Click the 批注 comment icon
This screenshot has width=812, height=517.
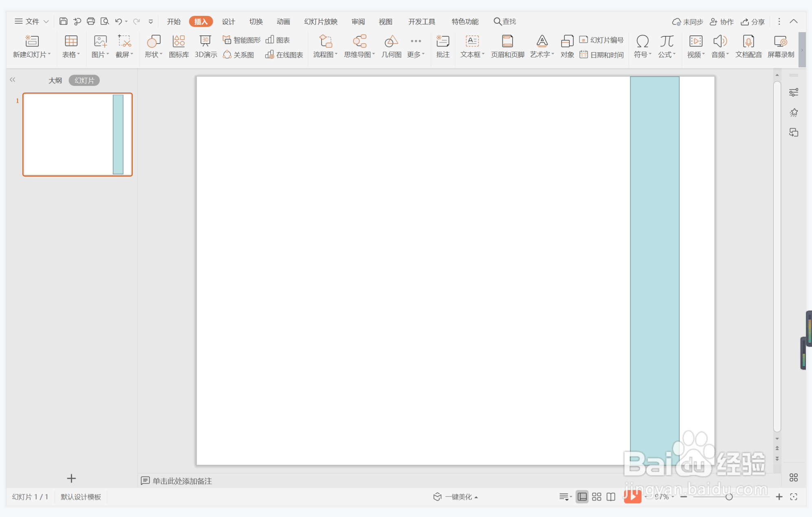(443, 46)
